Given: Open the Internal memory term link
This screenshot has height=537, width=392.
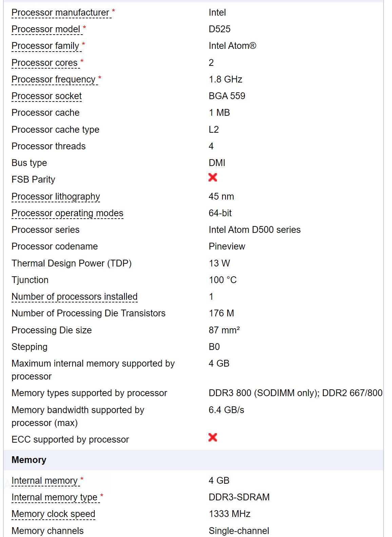Looking at the screenshot, I should coord(45,481).
